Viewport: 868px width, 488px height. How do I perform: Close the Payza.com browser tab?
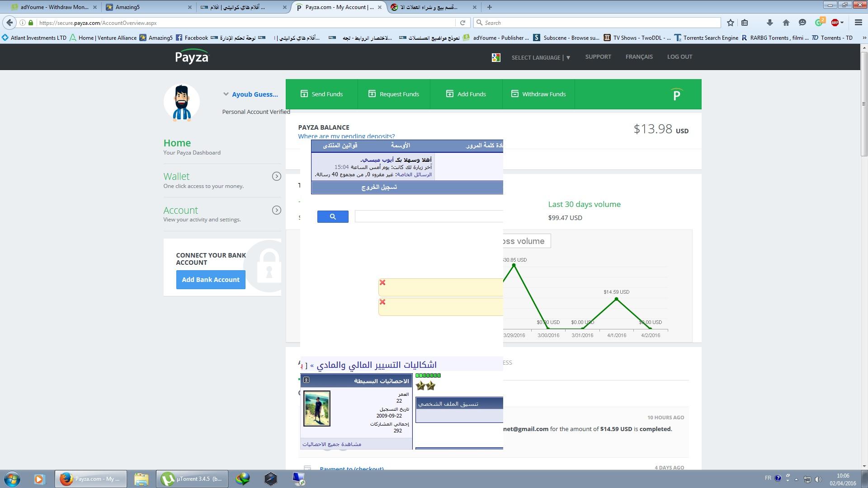pyautogui.click(x=380, y=7)
